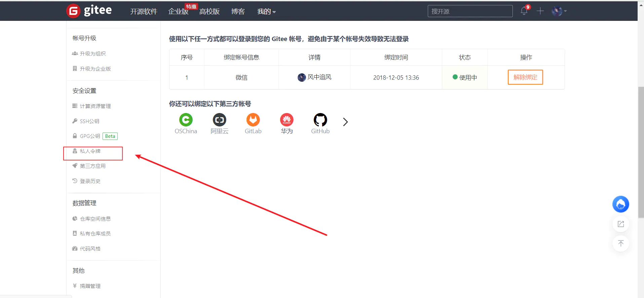
Task: Click the 解除绑定 button
Action: (525, 77)
